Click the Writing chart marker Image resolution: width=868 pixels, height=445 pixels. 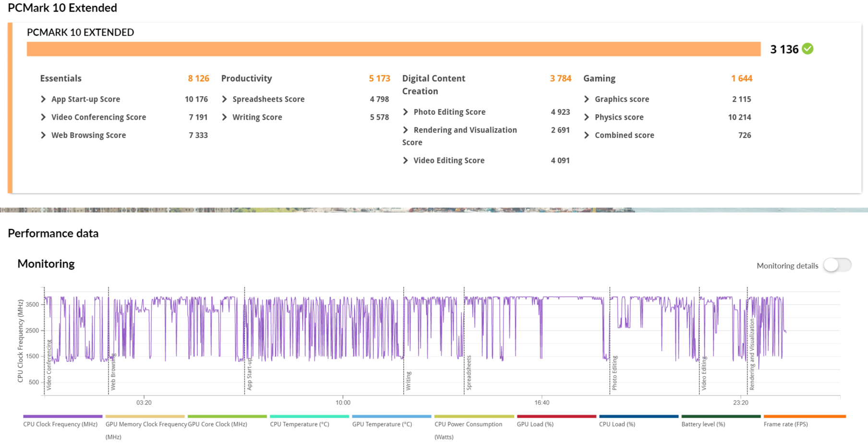[409, 381]
